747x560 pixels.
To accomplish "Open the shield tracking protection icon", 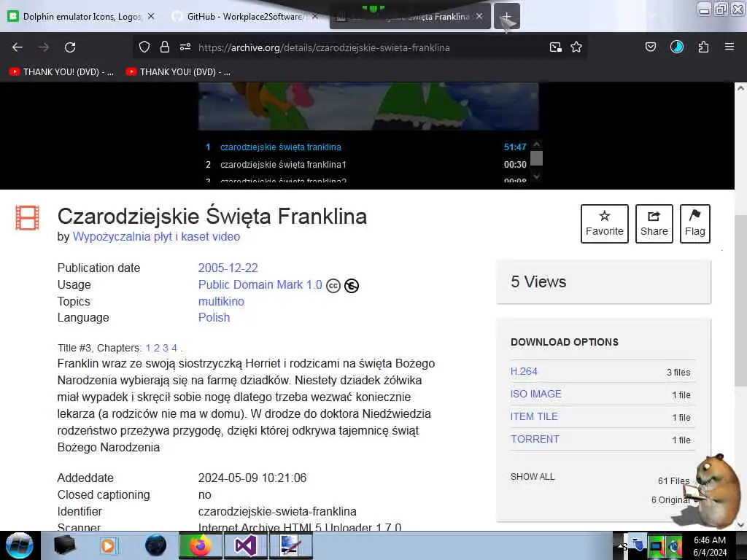I will click(x=144, y=47).
